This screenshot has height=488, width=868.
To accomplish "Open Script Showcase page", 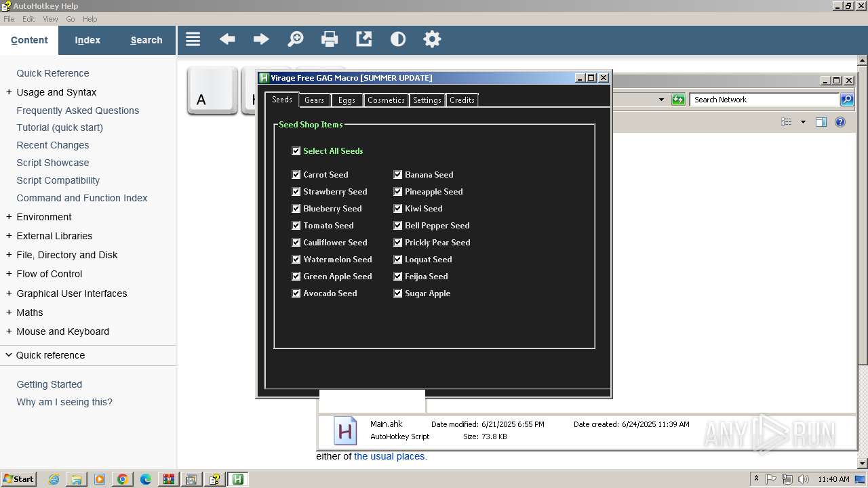I will (x=53, y=163).
